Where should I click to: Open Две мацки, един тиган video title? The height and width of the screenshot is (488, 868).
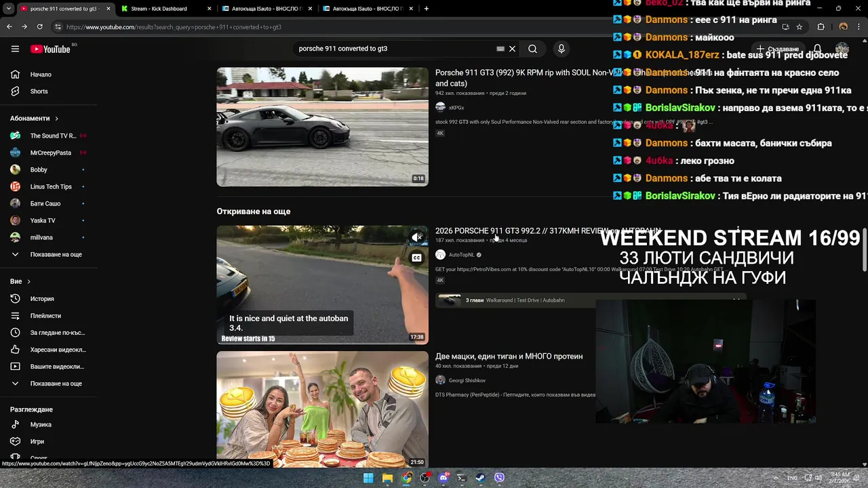[x=509, y=357]
